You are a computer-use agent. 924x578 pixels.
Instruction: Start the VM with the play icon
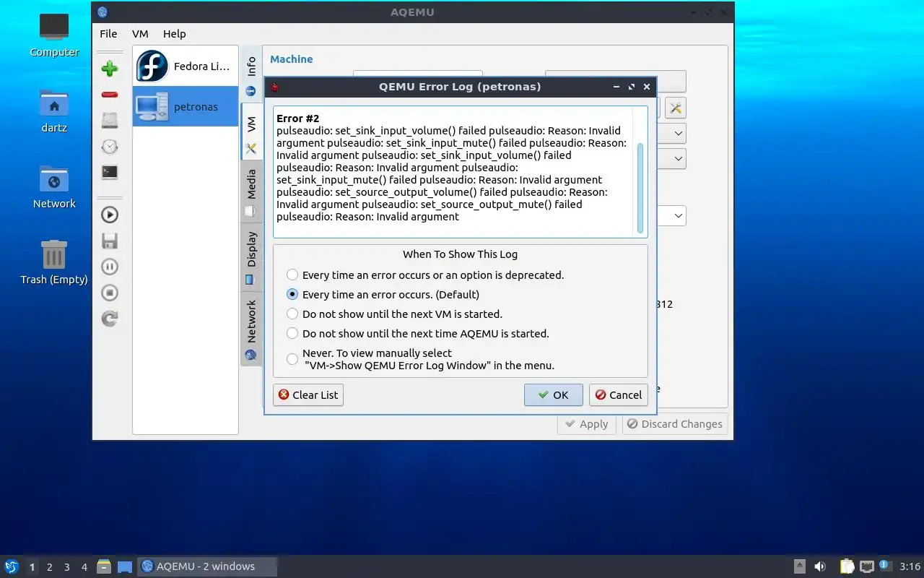110,215
